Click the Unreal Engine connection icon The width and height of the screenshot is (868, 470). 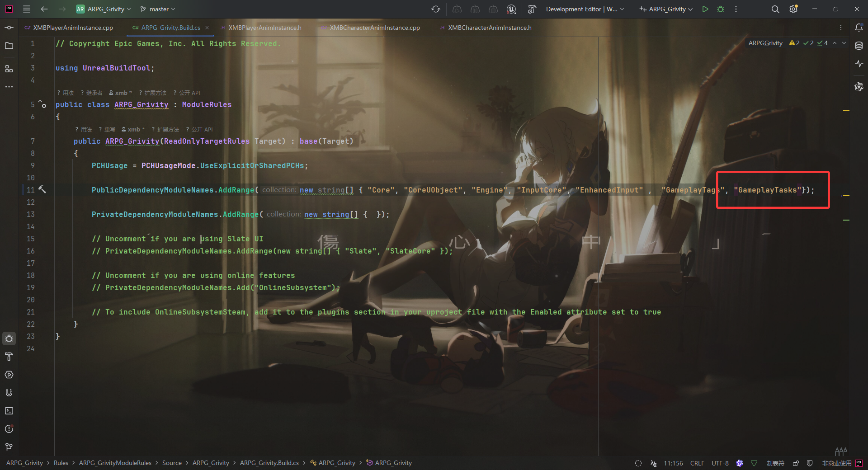point(511,9)
